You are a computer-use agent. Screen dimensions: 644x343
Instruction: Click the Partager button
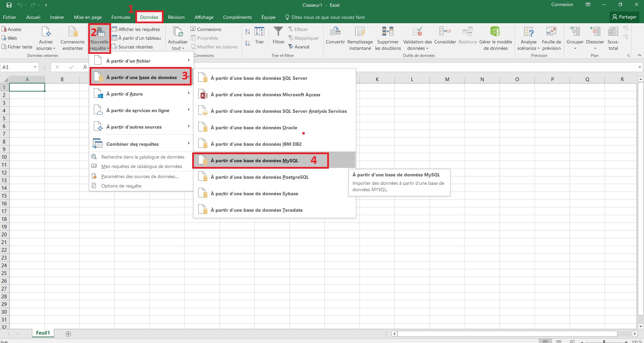pyautogui.click(x=624, y=17)
